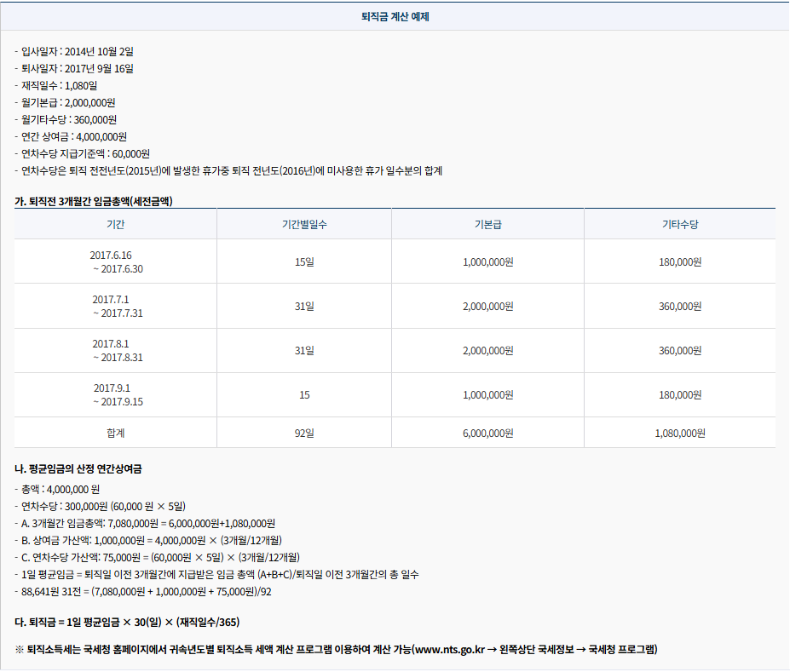Click the 월기본급 2,000,000원 line
Viewport: 790px width, 672px height.
[x=77, y=102]
